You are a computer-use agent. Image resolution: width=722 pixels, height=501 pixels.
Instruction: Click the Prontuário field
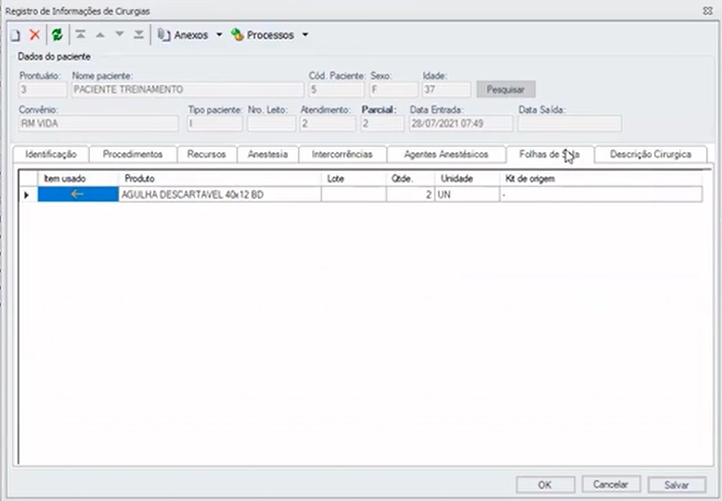[43, 89]
